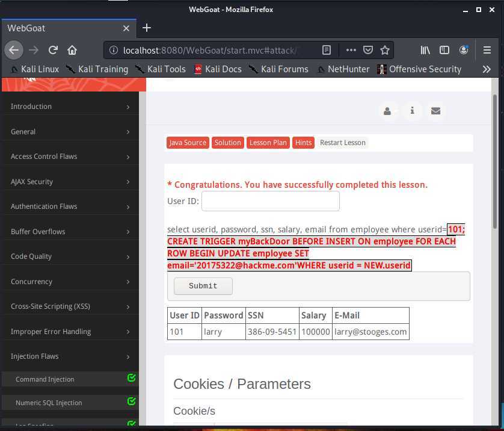This screenshot has width=504, height=431.
Task: Expand Buffer Overflows section
Action: 70,232
